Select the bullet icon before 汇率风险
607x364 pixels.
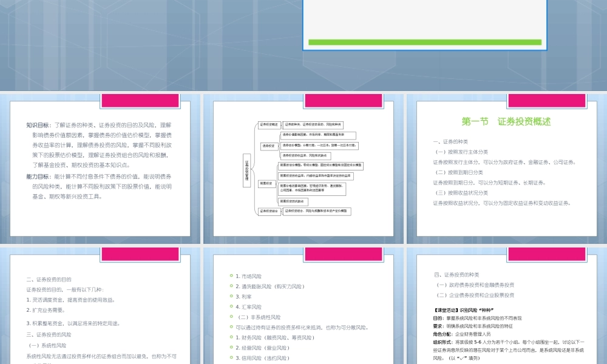click(231, 306)
